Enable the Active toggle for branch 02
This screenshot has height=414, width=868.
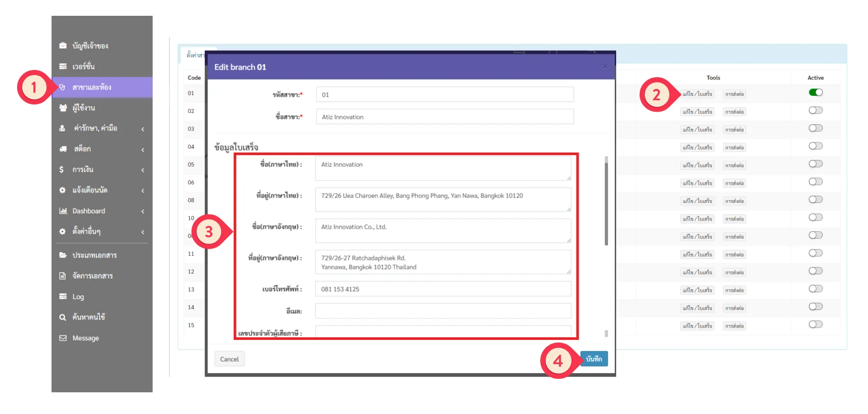click(816, 111)
